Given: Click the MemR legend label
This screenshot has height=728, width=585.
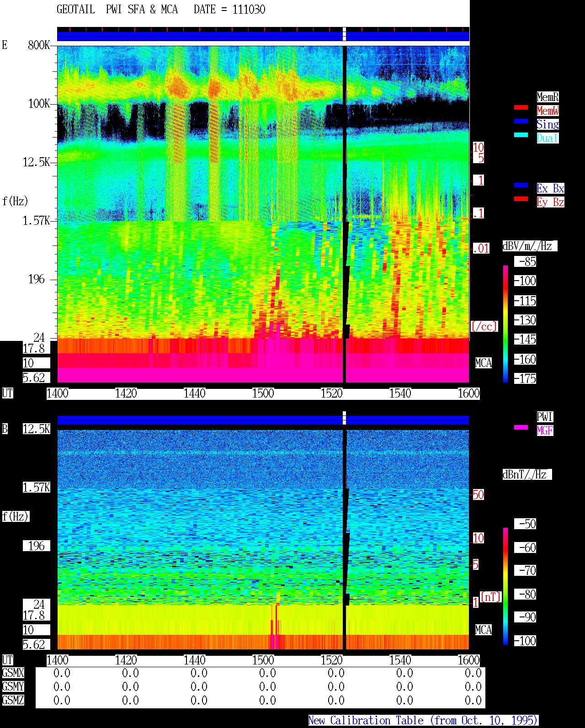Looking at the screenshot, I should point(548,97).
